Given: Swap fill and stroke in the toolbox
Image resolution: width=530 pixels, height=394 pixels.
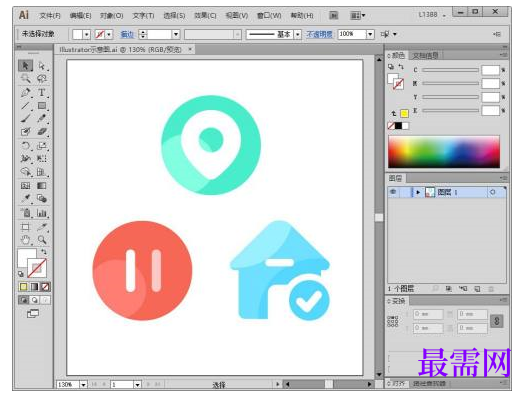Looking at the screenshot, I should (44, 252).
